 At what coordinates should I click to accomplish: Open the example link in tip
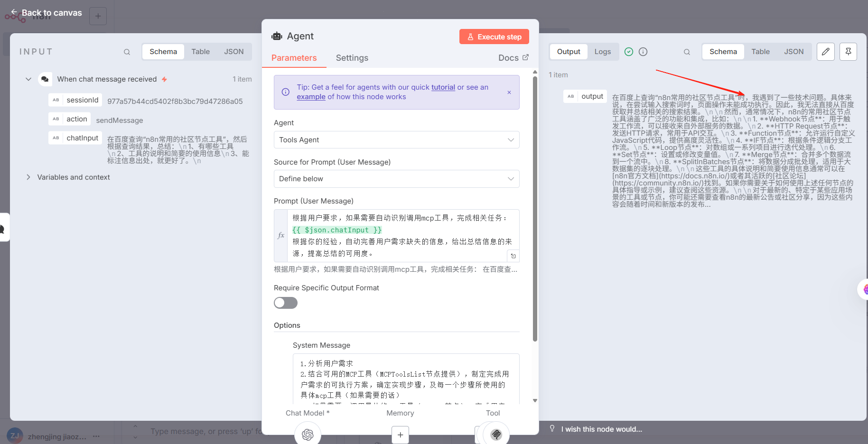pyautogui.click(x=311, y=97)
